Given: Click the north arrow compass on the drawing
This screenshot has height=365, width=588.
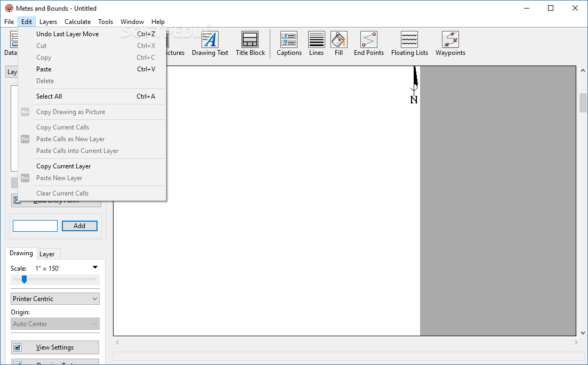Looking at the screenshot, I should point(414,85).
